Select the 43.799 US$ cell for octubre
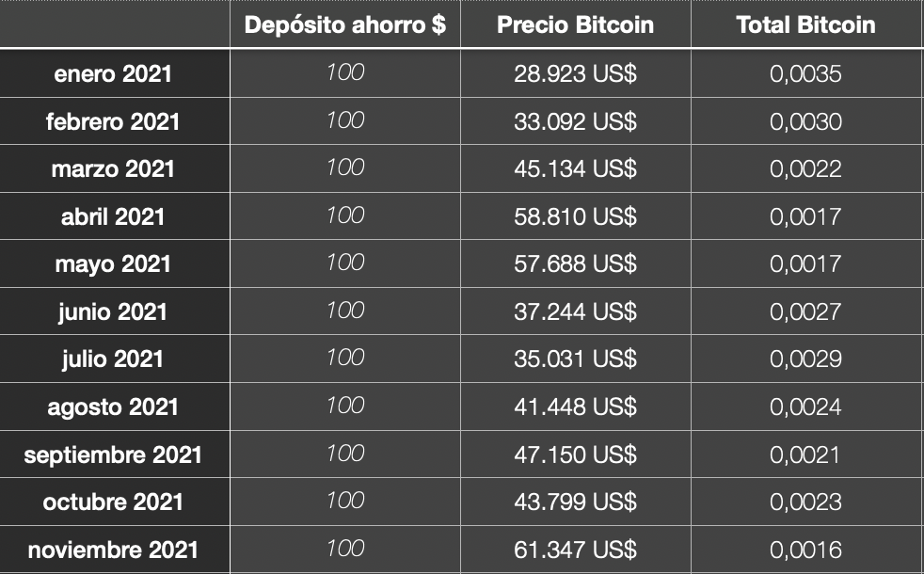 tap(576, 502)
